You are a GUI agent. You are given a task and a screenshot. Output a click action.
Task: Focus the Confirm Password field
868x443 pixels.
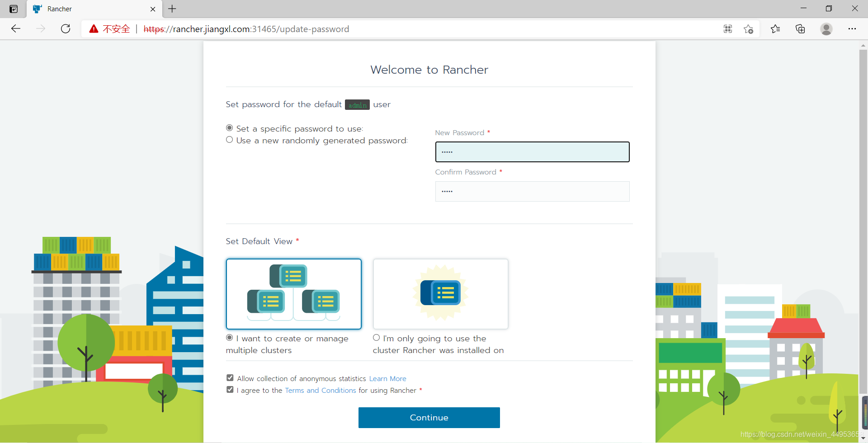click(532, 191)
